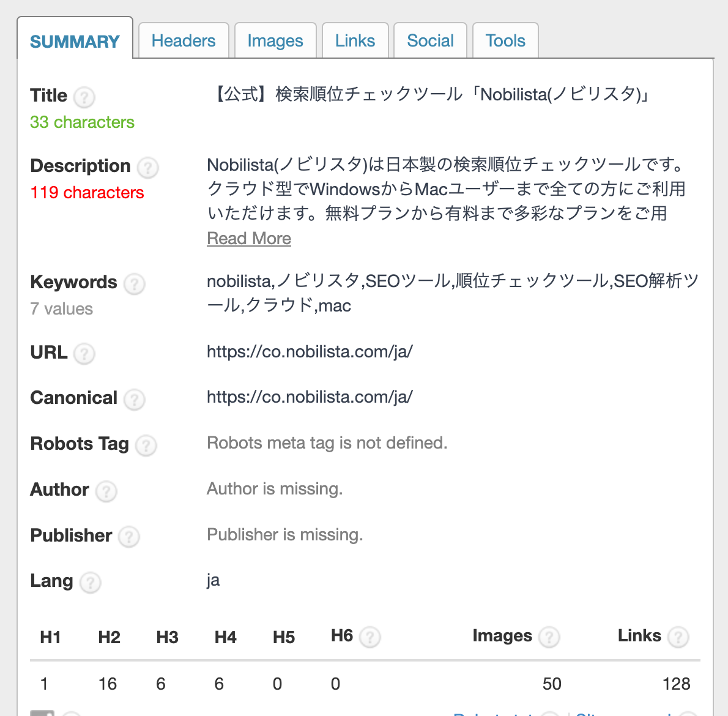
Task: Open the Keywords help icon
Action: tap(135, 284)
